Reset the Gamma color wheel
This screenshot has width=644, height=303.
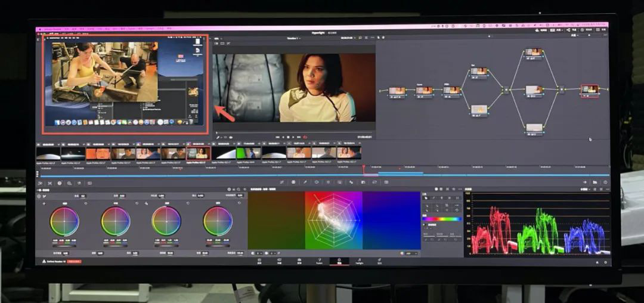[x=137, y=203]
